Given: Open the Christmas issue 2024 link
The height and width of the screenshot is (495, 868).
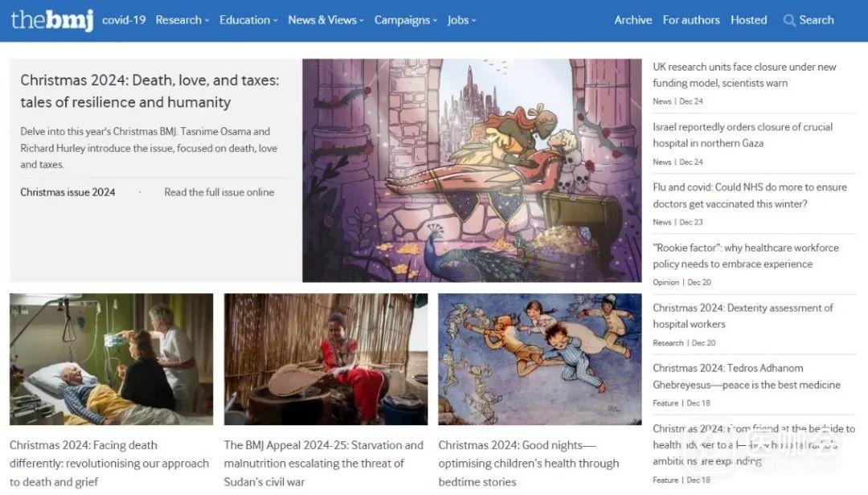Looking at the screenshot, I should click(68, 192).
